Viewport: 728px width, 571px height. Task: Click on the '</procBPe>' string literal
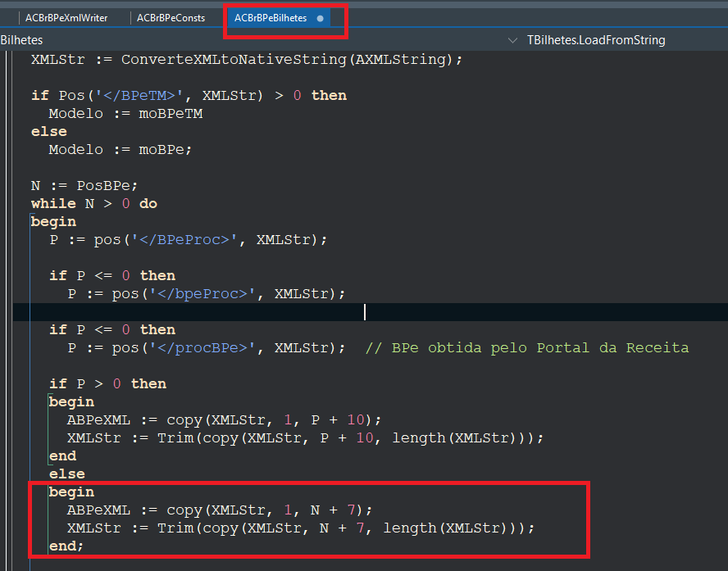click(202, 348)
